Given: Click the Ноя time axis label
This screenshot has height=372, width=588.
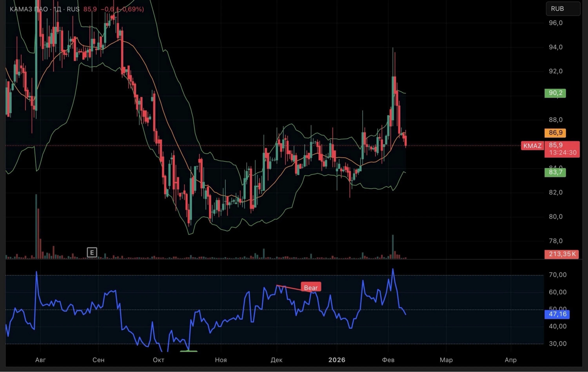Looking at the screenshot, I should point(221,360).
